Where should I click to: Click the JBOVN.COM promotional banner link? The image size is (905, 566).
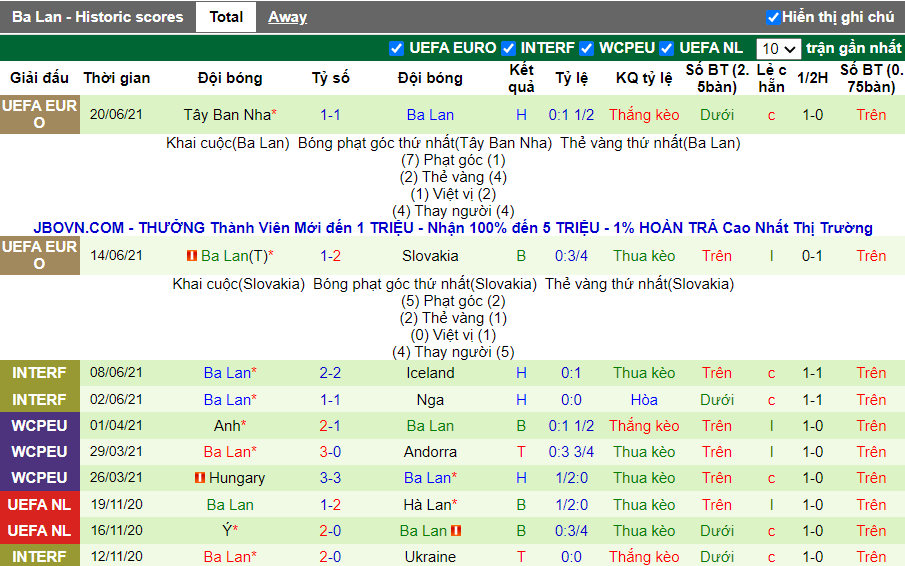click(452, 228)
